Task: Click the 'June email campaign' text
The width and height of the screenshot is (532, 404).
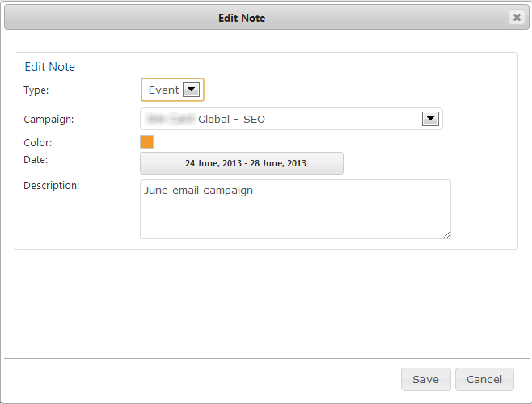Action: click(198, 191)
